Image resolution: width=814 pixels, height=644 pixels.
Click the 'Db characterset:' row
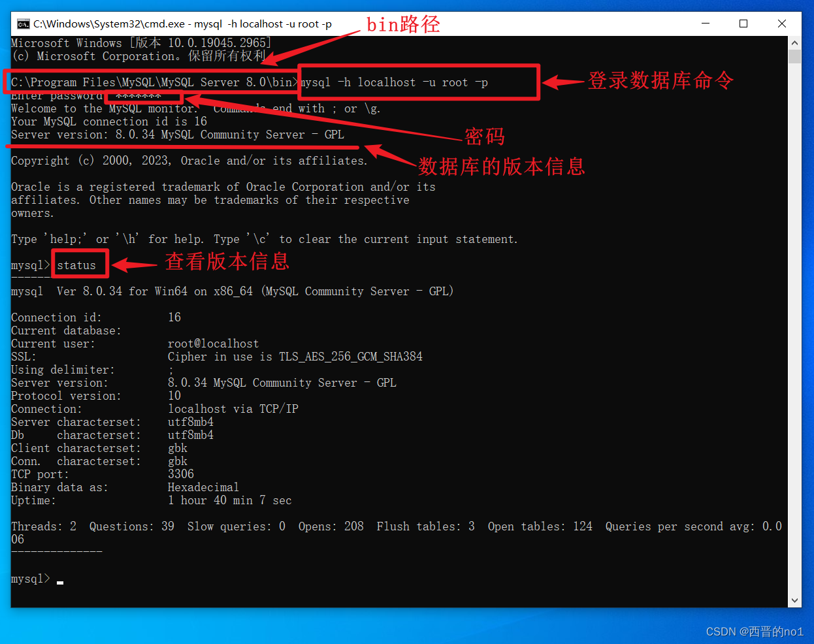(112, 435)
